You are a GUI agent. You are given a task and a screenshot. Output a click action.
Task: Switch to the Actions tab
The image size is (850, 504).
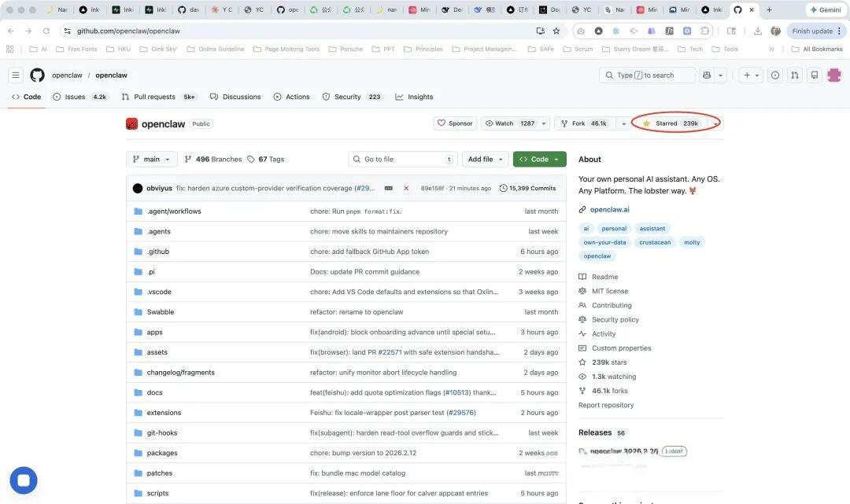click(x=292, y=97)
